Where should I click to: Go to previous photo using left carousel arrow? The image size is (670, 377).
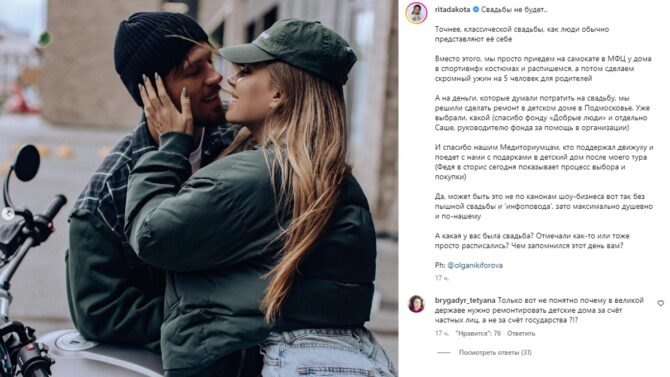pos(8,212)
